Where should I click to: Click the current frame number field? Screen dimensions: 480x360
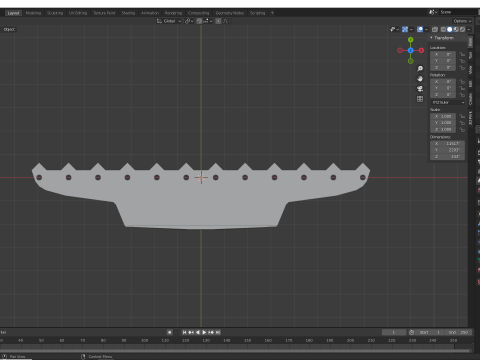pyautogui.click(x=394, y=332)
